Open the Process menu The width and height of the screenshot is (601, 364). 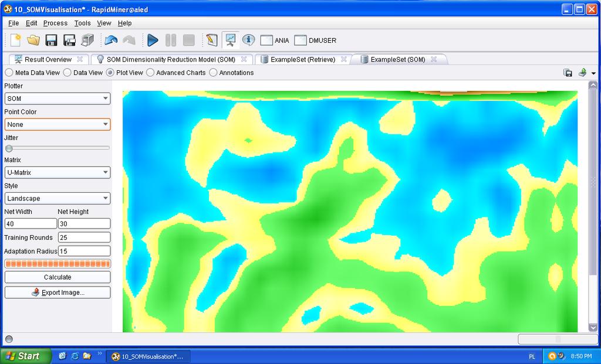(55, 23)
